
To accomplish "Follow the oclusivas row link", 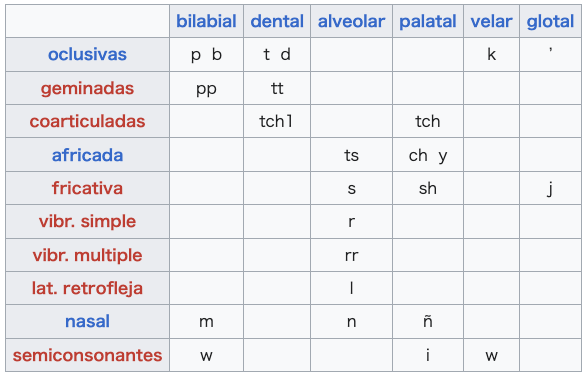I will [x=87, y=54].
